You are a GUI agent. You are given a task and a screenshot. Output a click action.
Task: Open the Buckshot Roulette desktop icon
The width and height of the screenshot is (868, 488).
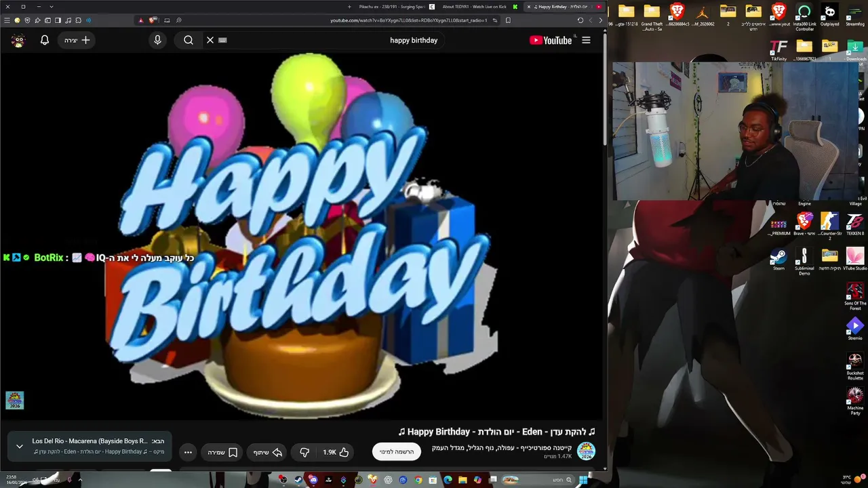pos(855,367)
